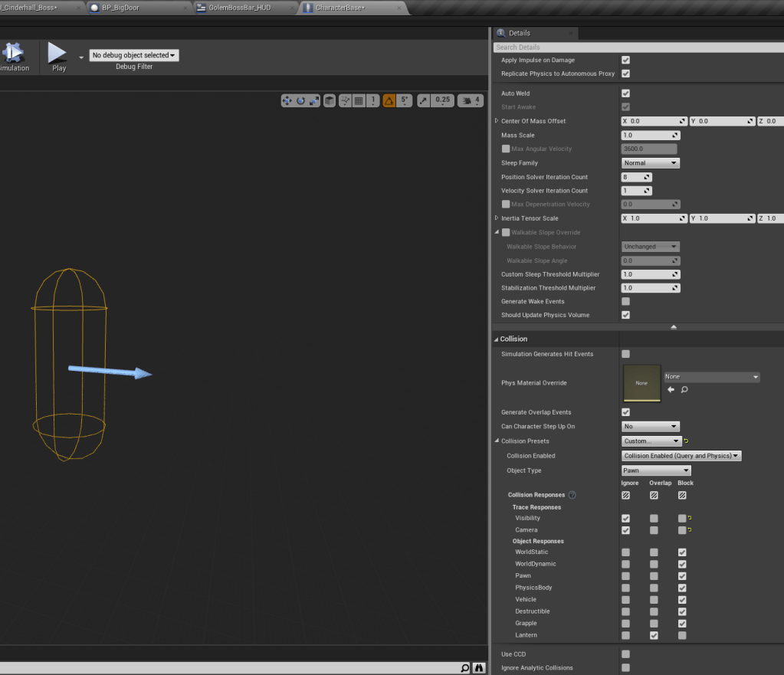Reset Collision Presets to default
The width and height of the screenshot is (784, 675).
coord(687,441)
